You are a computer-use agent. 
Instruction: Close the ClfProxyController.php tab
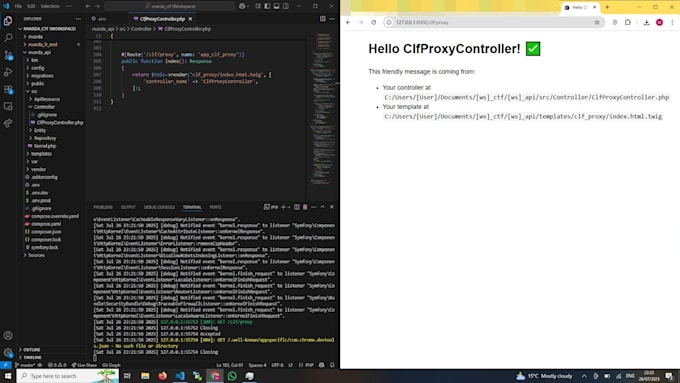(x=190, y=19)
